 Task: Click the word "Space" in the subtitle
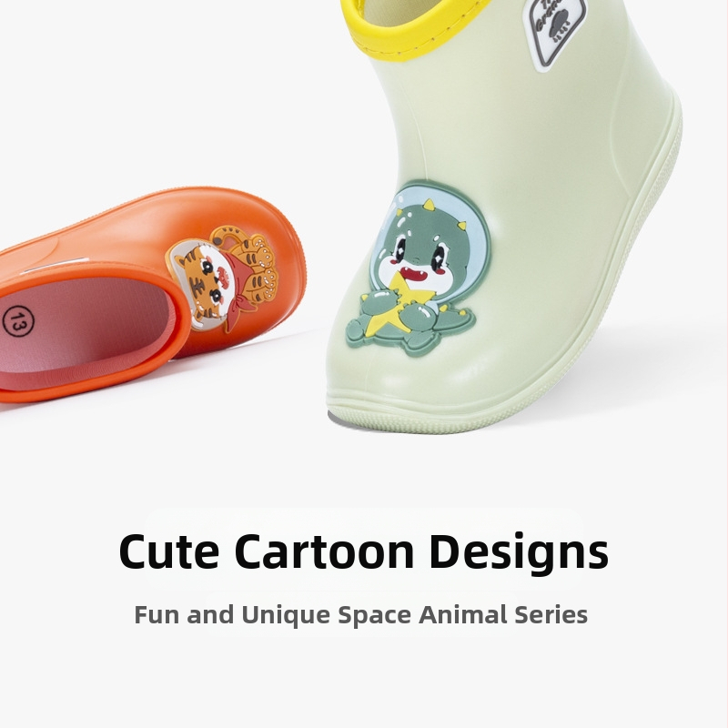[374, 616]
